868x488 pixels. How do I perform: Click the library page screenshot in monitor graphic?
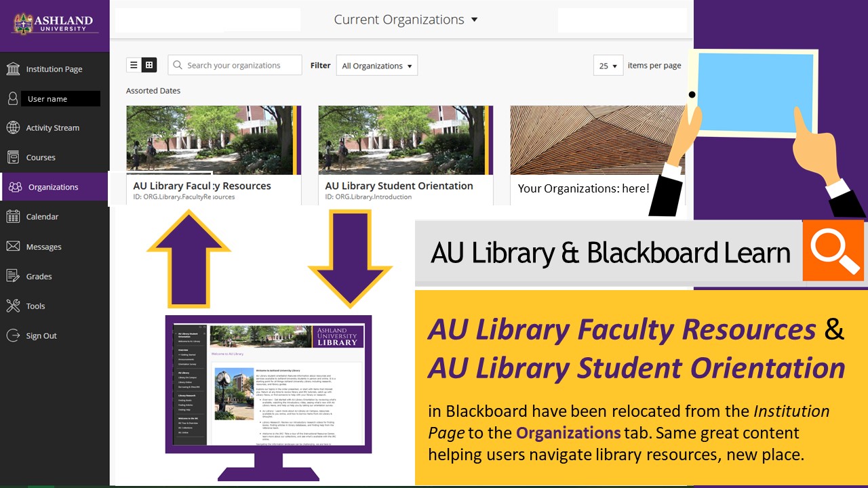pos(269,385)
